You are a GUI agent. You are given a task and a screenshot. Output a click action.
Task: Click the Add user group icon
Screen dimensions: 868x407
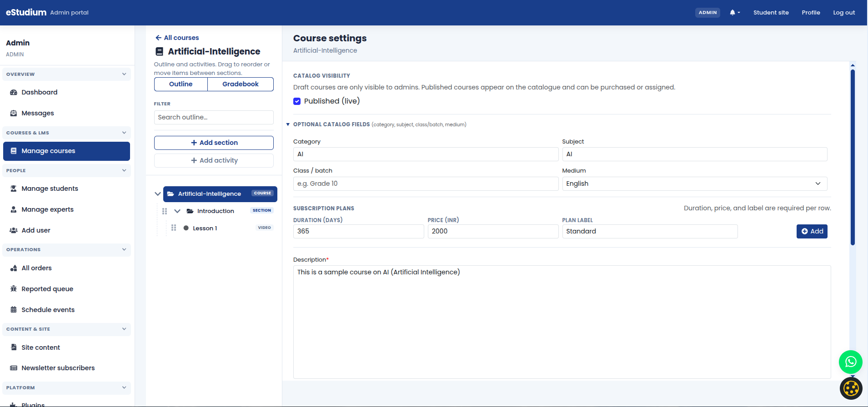point(14,230)
